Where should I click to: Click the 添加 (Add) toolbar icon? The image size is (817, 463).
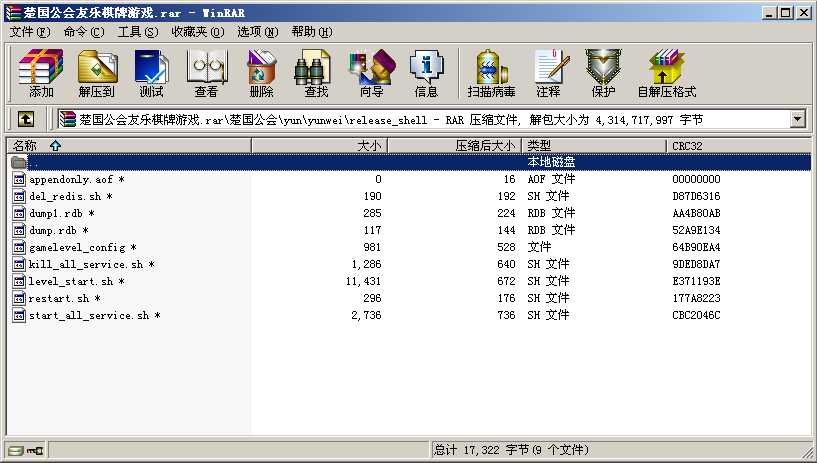[x=41, y=73]
